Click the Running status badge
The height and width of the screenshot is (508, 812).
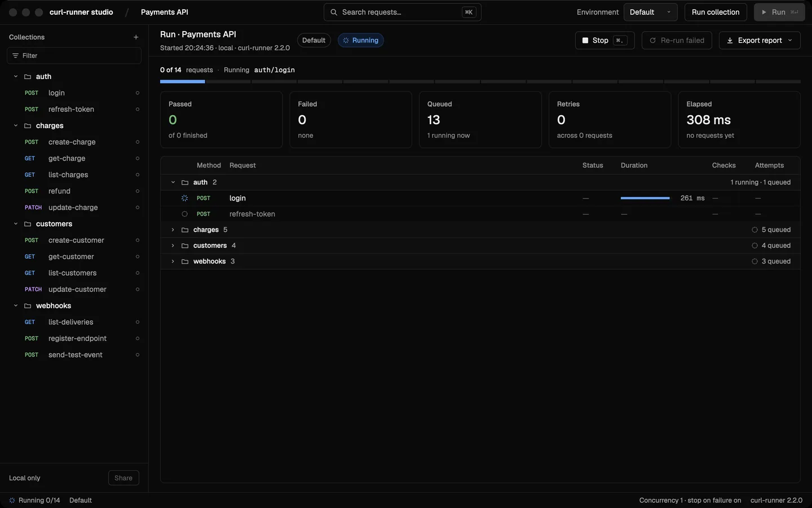pos(361,41)
